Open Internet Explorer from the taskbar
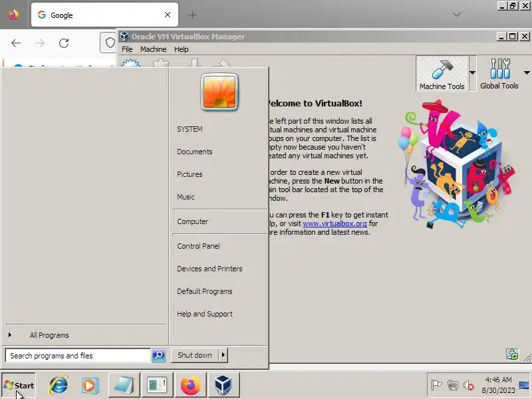This screenshot has height=399, width=532. coord(59,385)
